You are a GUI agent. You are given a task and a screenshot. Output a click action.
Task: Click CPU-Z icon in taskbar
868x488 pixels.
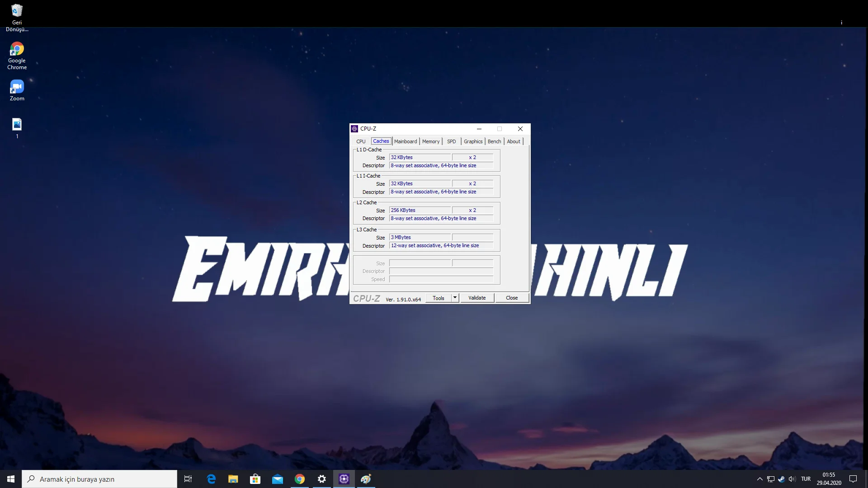pyautogui.click(x=344, y=479)
